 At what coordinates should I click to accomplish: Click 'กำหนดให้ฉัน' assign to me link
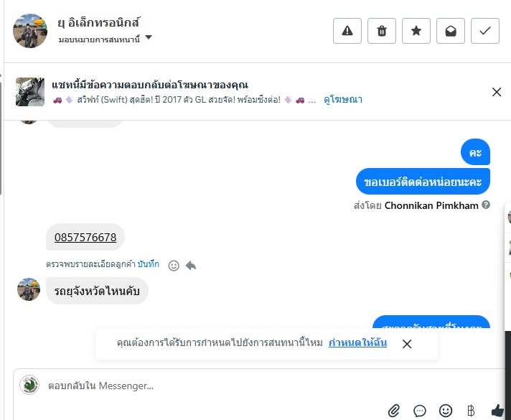point(357,343)
